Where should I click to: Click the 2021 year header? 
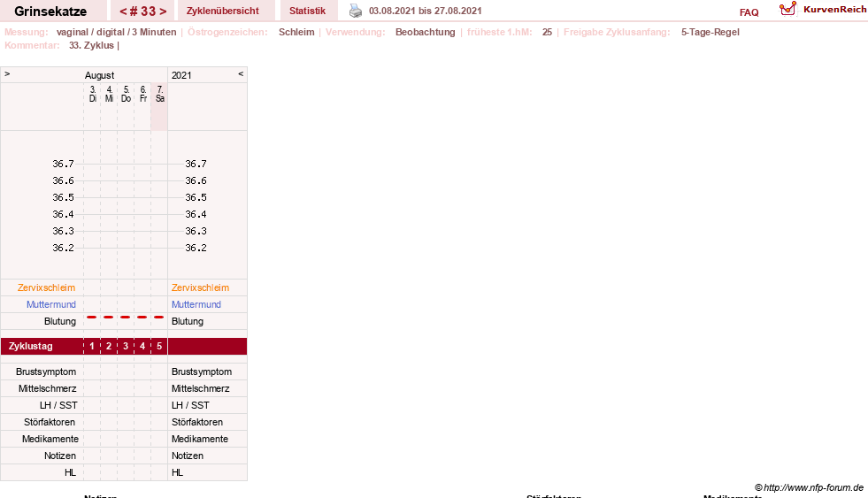[x=181, y=75]
